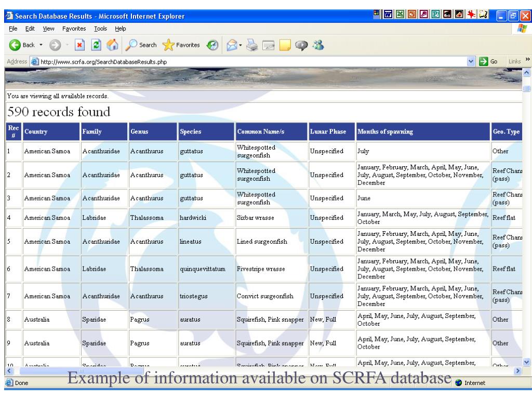Screen dimensions: 532x399
Task: Click the Go button text
Action: [x=494, y=61]
